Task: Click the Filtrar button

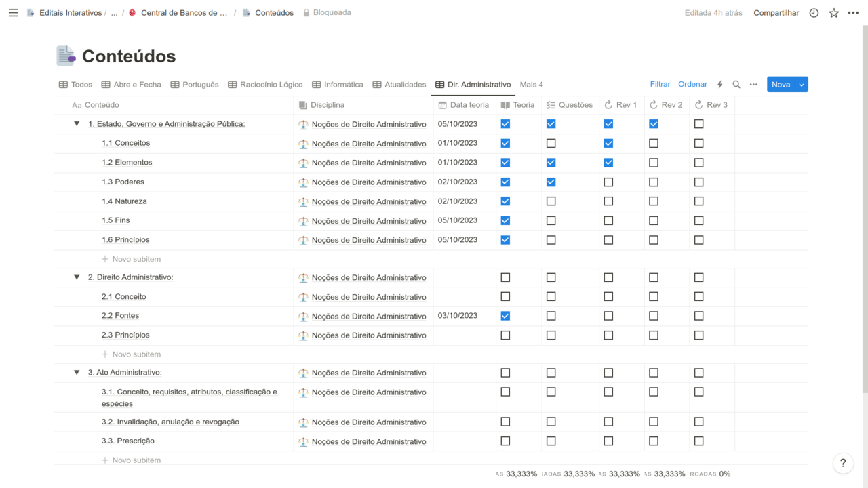Action: coord(660,85)
